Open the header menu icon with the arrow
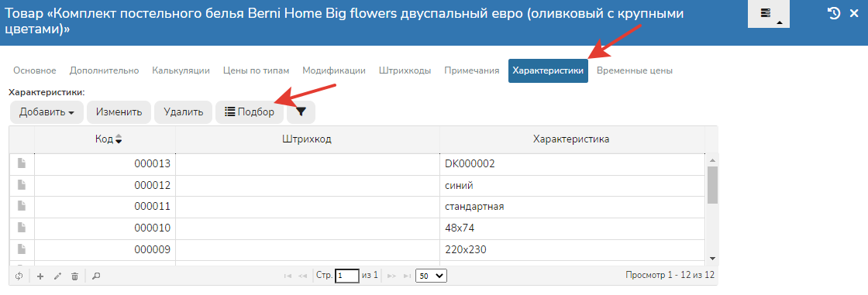The width and height of the screenshot is (868, 295). (x=768, y=14)
